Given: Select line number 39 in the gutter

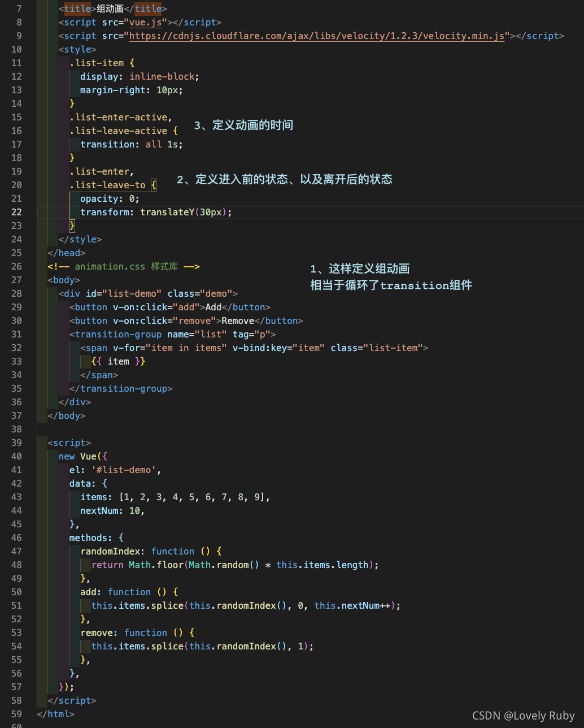Looking at the screenshot, I should pos(16,443).
